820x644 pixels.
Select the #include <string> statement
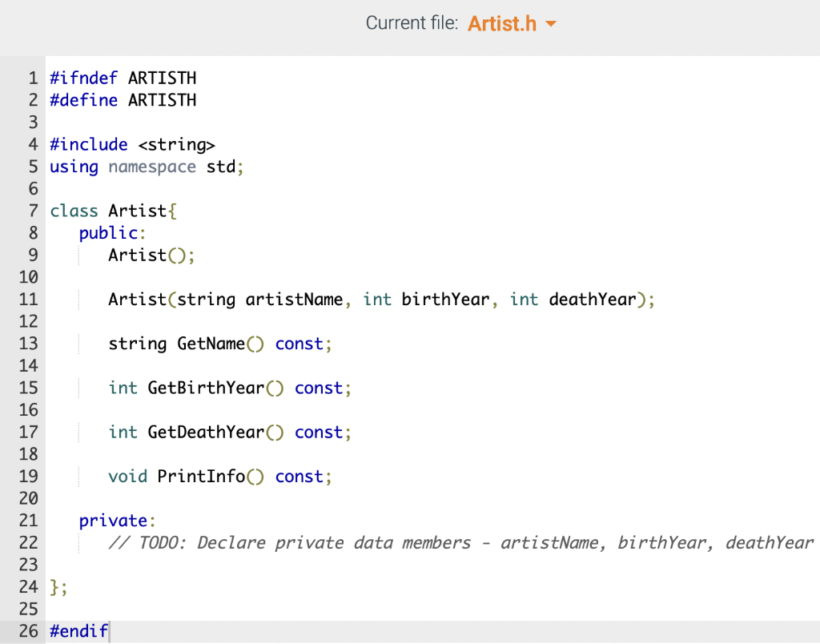131,144
